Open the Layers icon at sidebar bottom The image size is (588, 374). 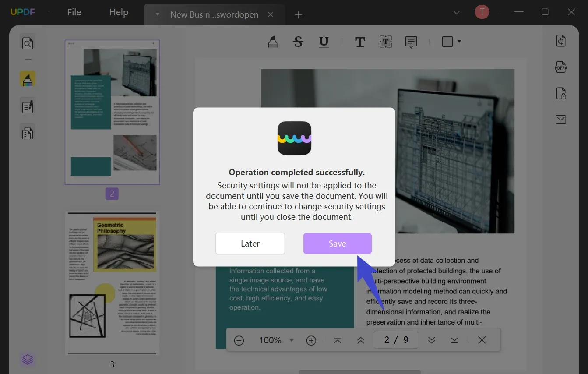point(28,360)
